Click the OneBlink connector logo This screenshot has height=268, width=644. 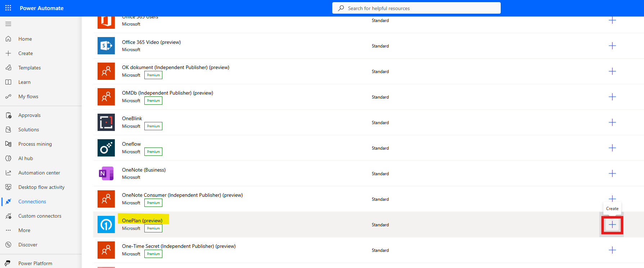[106, 122]
